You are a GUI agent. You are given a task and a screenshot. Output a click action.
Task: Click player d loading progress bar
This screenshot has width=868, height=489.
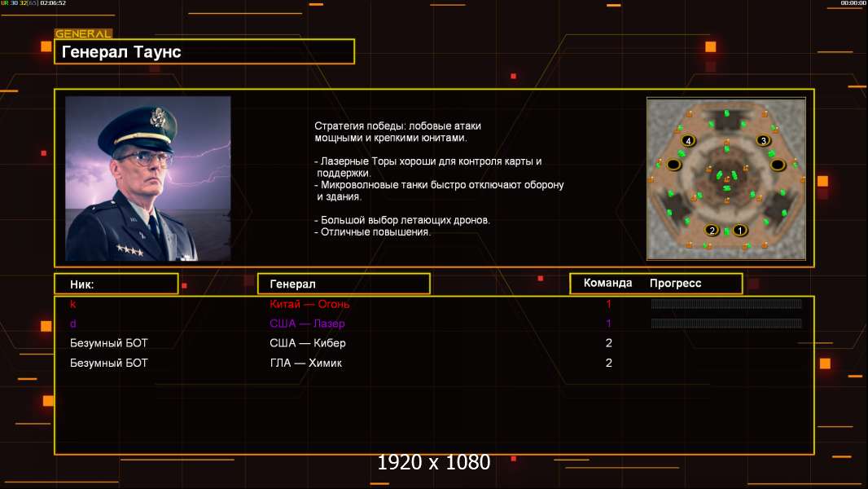pyautogui.click(x=726, y=323)
